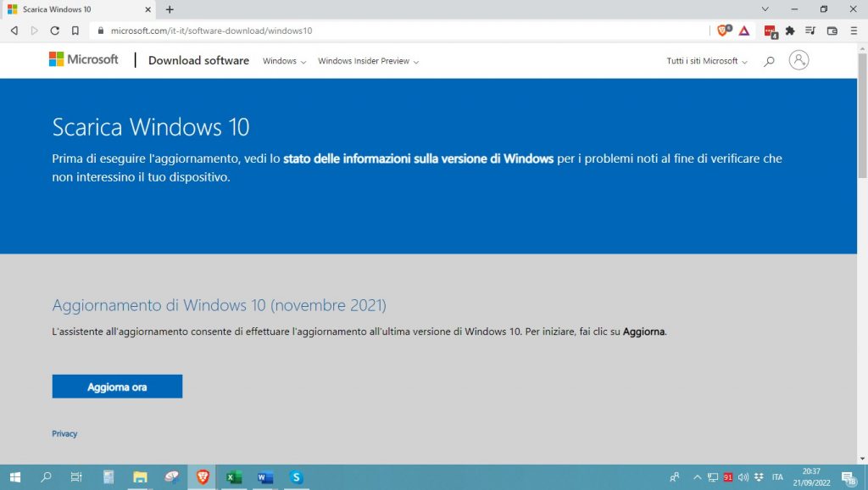
Task: Click the Brave wallet icon
Action: 832,31
